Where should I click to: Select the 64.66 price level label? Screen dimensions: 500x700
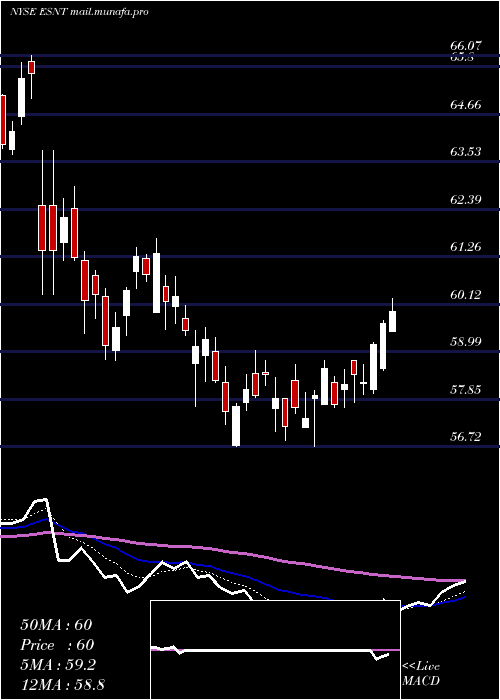[466, 105]
